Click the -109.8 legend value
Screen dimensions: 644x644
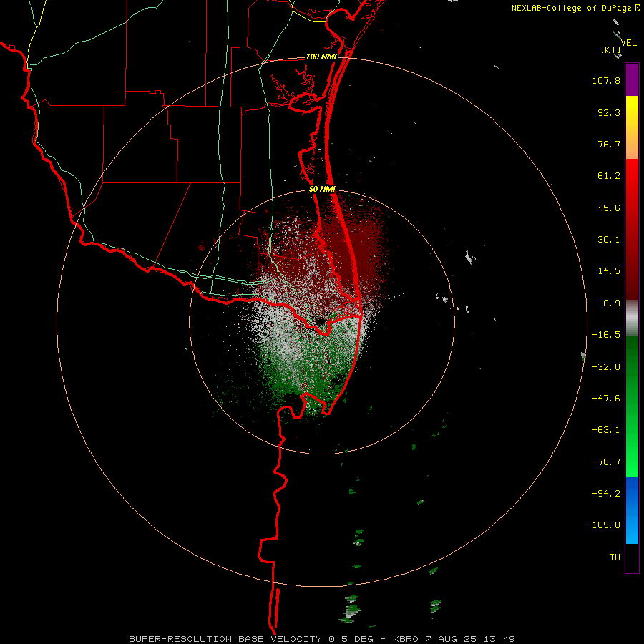tap(603, 525)
